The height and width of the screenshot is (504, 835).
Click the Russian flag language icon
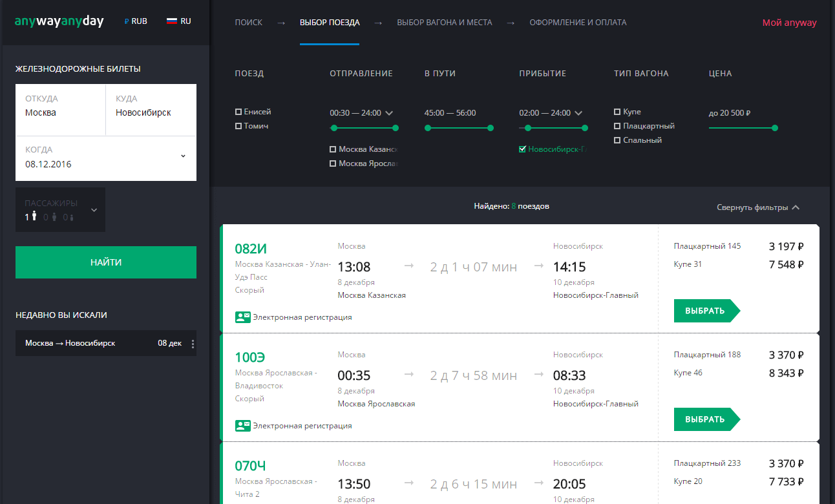[172, 21]
